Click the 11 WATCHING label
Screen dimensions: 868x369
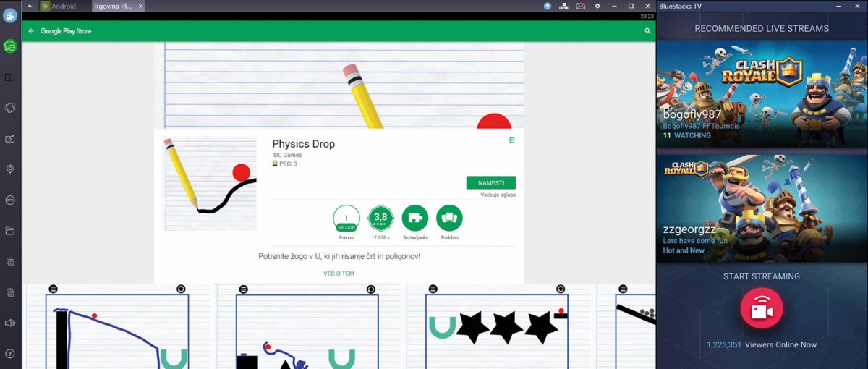[687, 135]
